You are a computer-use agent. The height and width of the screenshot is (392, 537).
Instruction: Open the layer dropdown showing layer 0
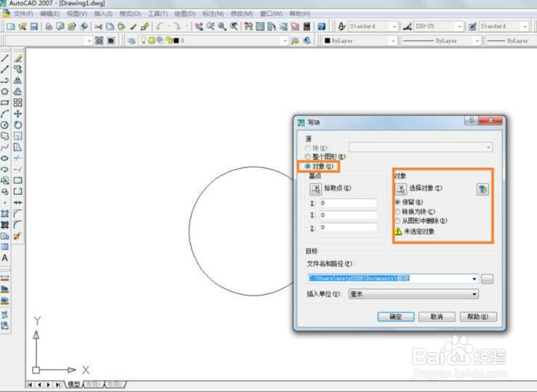coord(213,40)
